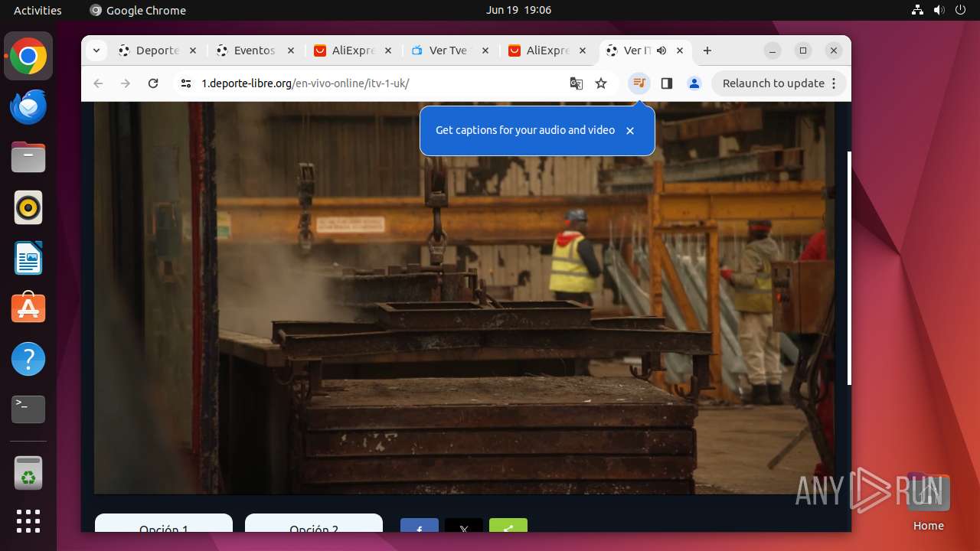The image size is (980, 551).
Task: Mute the active tab via the speaker icon
Action: coord(661,51)
